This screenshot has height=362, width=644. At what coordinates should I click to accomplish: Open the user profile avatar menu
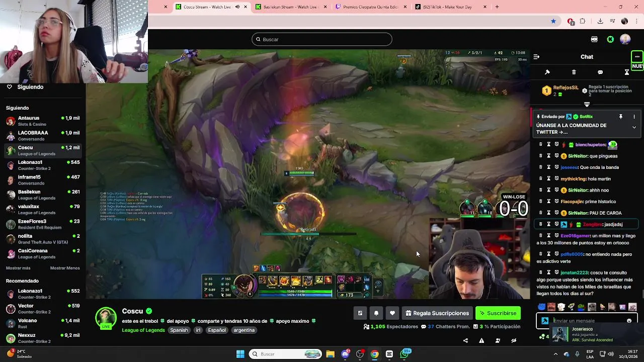[625, 39]
